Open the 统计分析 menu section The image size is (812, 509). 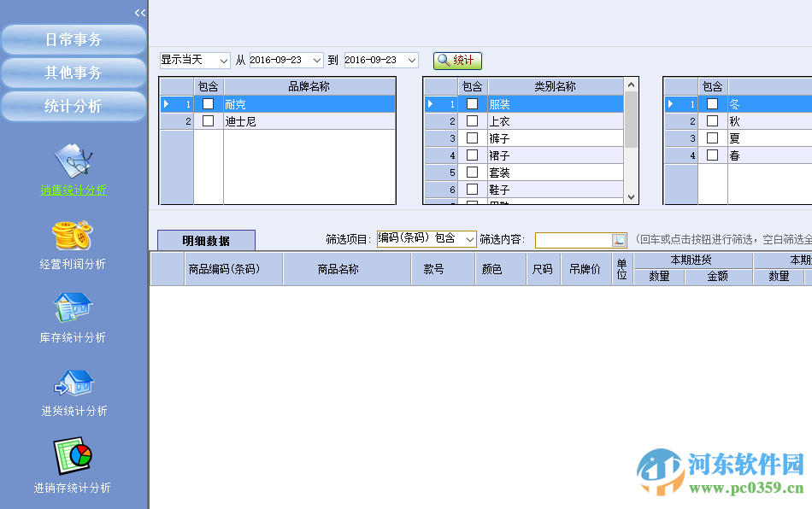click(x=73, y=106)
